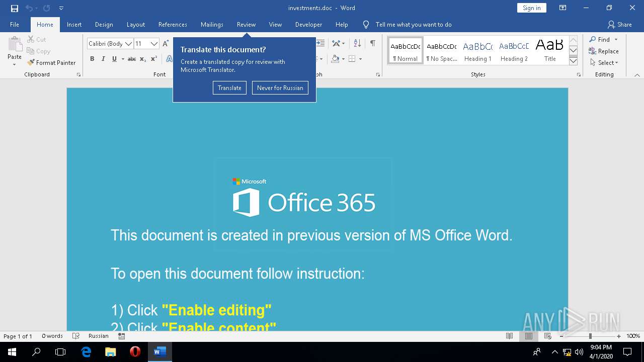Apply the Title style
644x362 pixels.
550,50
